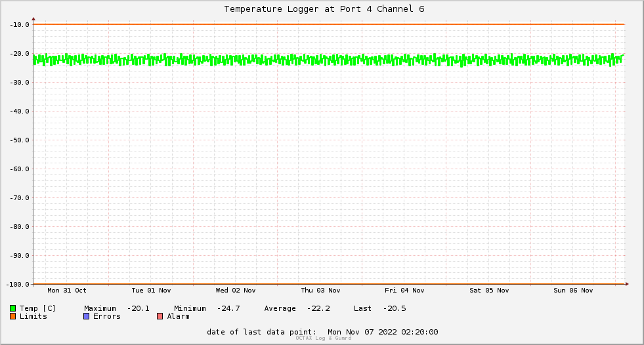
Task: Click the 'Alarm' legend label
Action: pos(179,316)
